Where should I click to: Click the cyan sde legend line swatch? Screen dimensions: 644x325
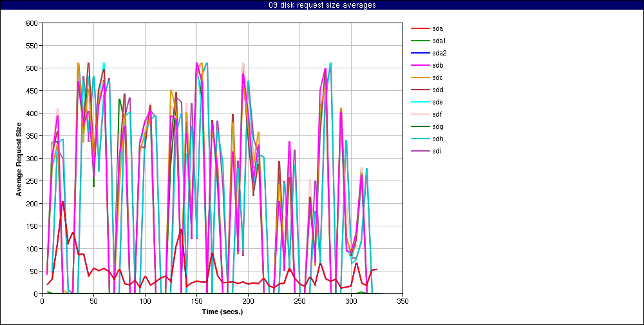(420, 102)
